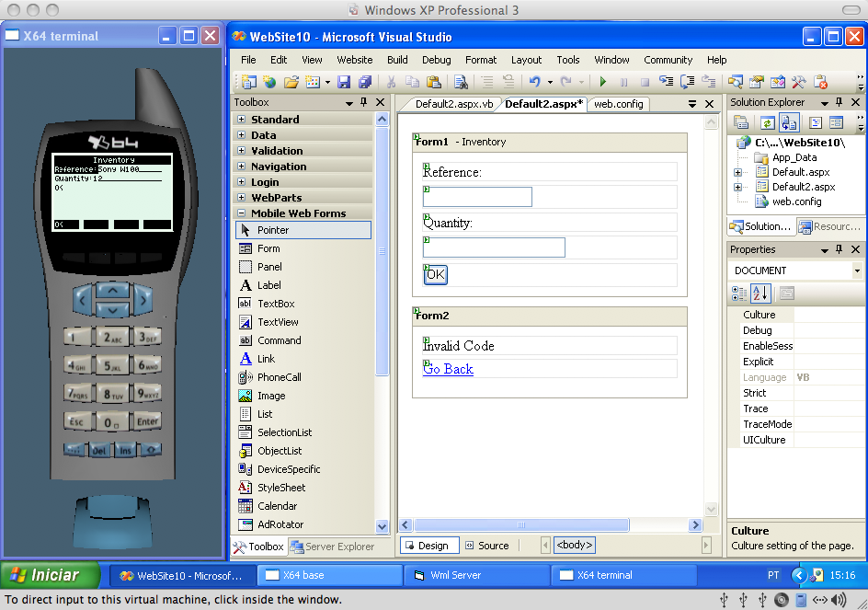Click the New Project toolbar icon
This screenshot has height=610, width=868.
(248, 82)
